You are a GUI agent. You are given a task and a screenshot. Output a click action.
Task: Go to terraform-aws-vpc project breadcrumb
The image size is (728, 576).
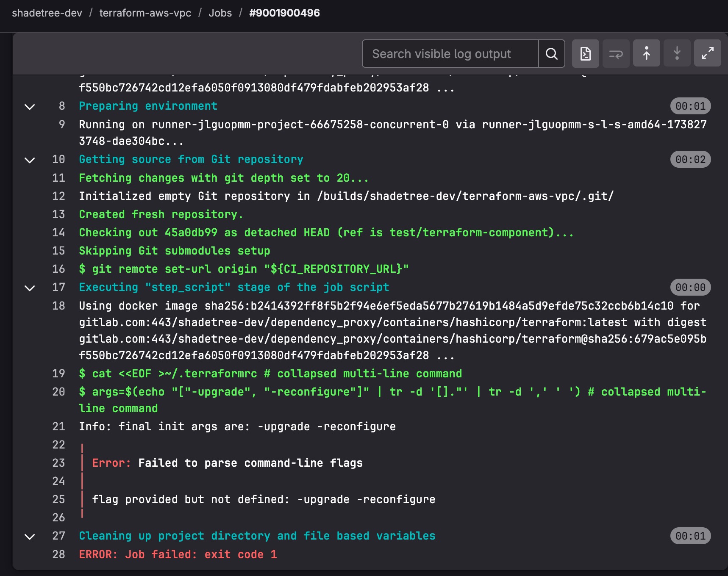click(x=145, y=13)
